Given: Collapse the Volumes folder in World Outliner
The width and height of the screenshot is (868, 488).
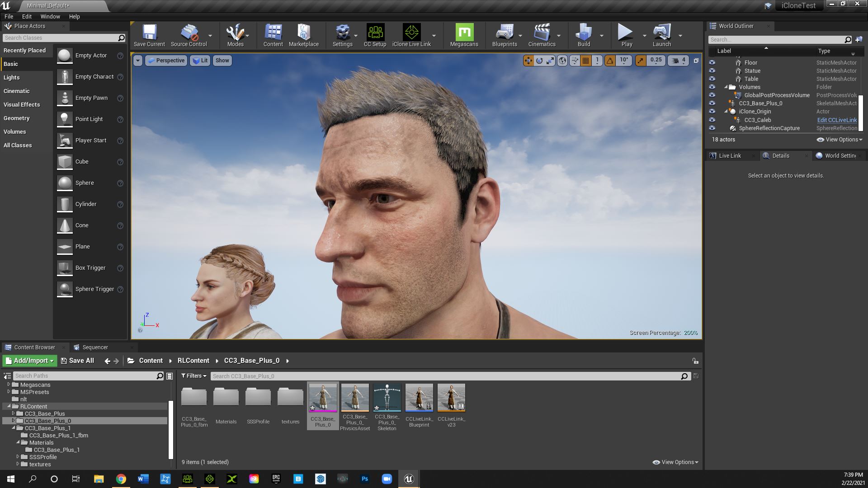Looking at the screenshot, I should [726, 87].
